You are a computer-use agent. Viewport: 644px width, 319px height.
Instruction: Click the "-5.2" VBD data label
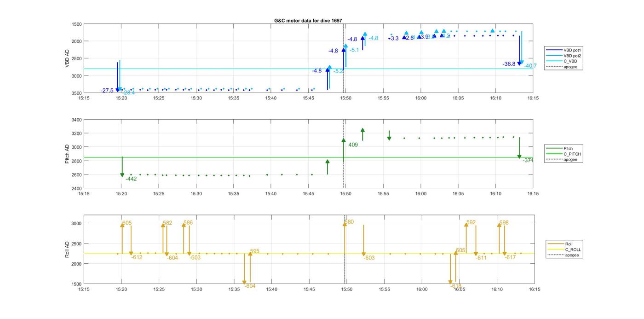[x=338, y=71]
